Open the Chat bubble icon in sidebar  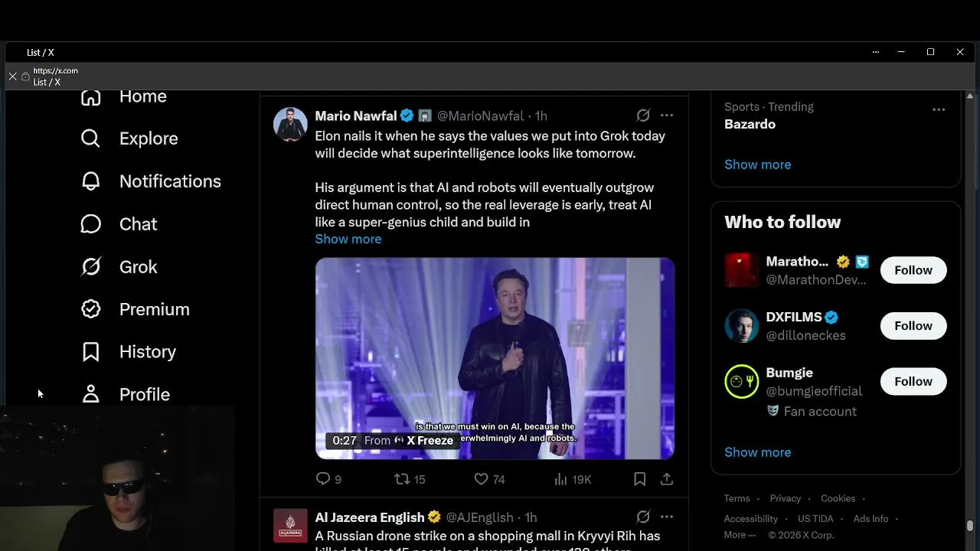pyautogui.click(x=90, y=224)
